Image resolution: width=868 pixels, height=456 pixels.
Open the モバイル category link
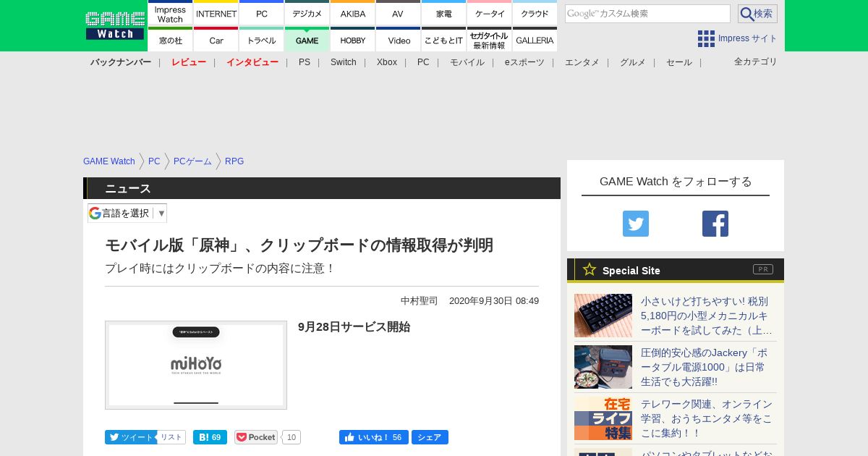(467, 62)
